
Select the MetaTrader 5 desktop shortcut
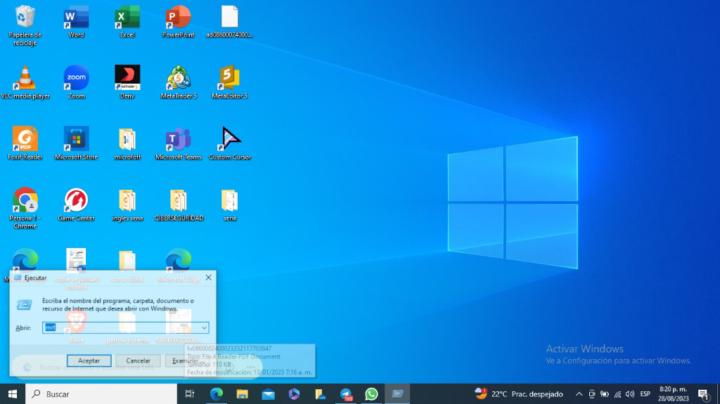pos(179,83)
